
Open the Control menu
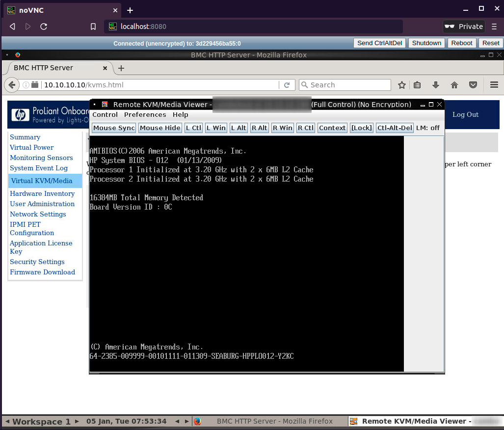(105, 114)
